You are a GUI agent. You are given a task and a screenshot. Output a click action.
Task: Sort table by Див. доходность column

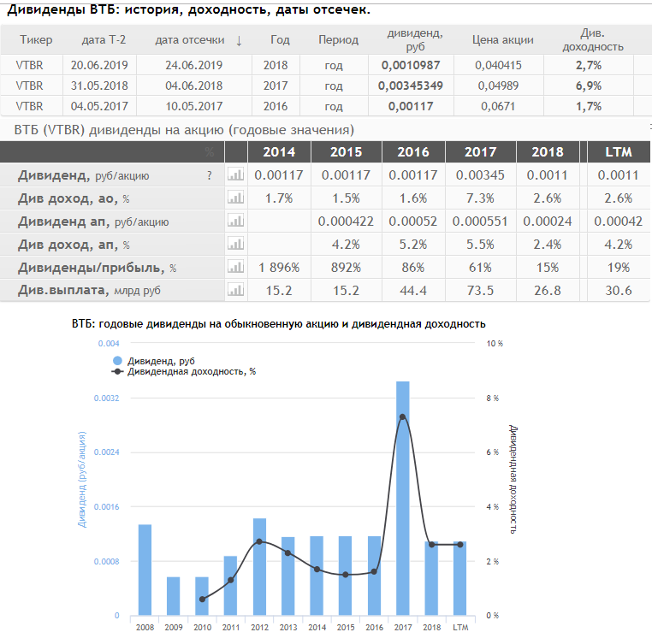click(x=593, y=40)
